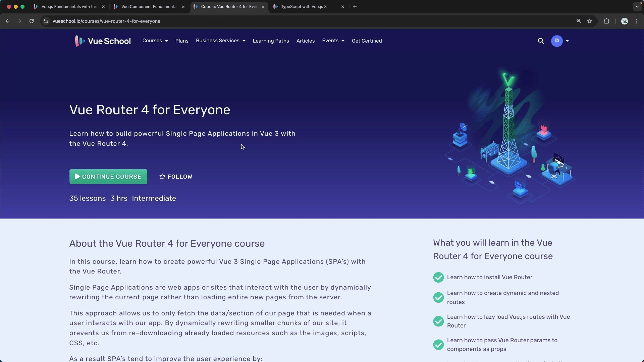Switch to the Vue Component Fundamentals tab
The height and width of the screenshot is (362, 644).
pos(149,7)
